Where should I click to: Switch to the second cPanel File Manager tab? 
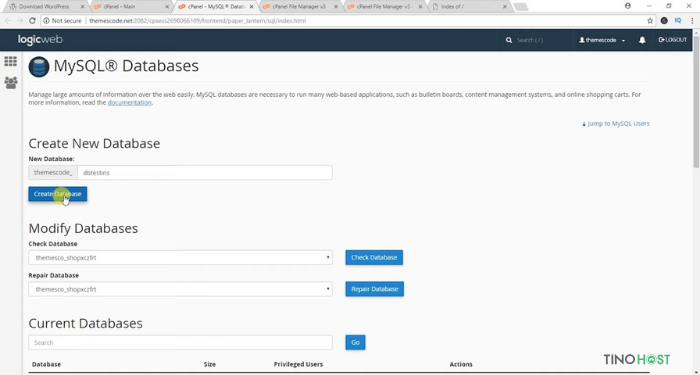tap(385, 7)
